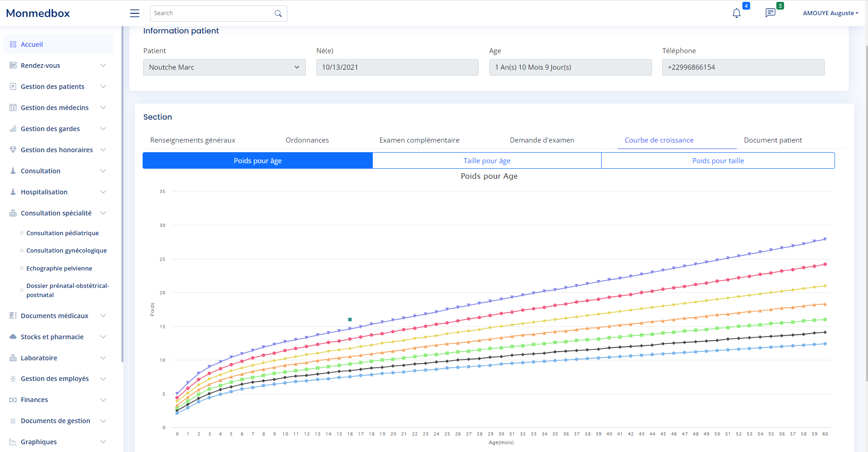Click the hamburger menu icon

pos(134,13)
